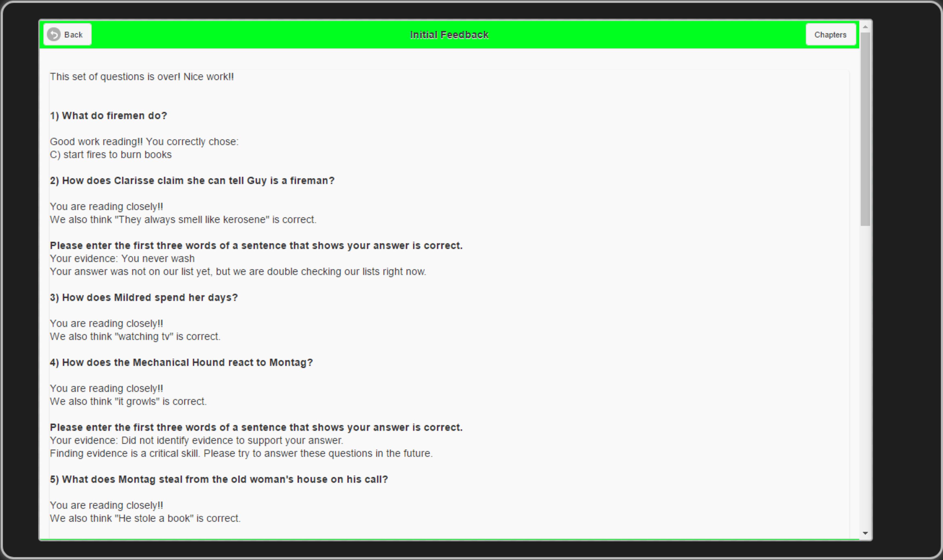The height and width of the screenshot is (560, 943).
Task: Open the Chapters menu button
Action: [831, 34]
